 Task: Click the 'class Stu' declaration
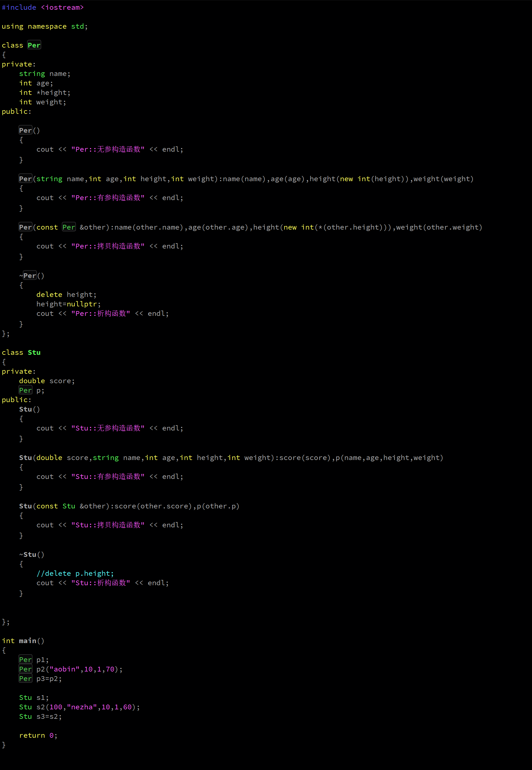(x=21, y=353)
